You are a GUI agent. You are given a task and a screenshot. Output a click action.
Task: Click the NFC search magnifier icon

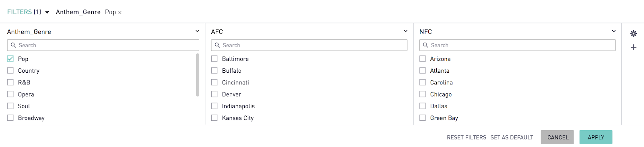click(x=425, y=45)
